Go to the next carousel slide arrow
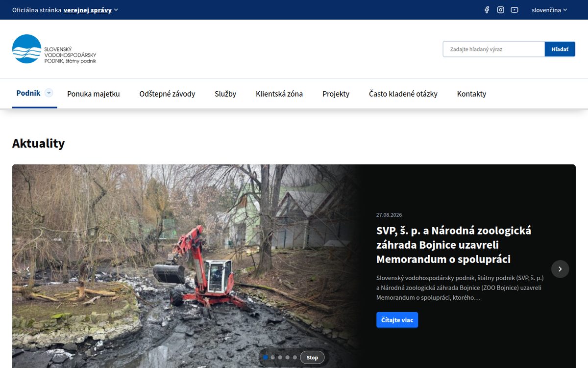This screenshot has width=588, height=368. (560, 269)
